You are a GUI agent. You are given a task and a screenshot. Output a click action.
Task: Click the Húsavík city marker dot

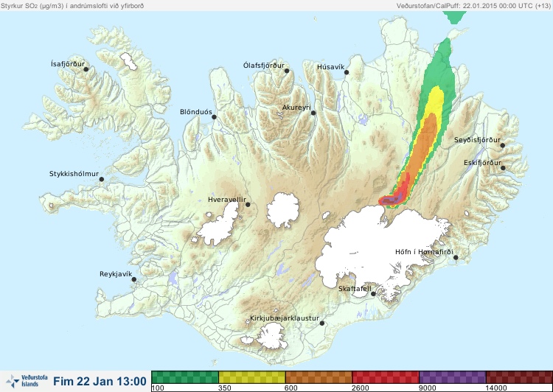tap(347, 72)
